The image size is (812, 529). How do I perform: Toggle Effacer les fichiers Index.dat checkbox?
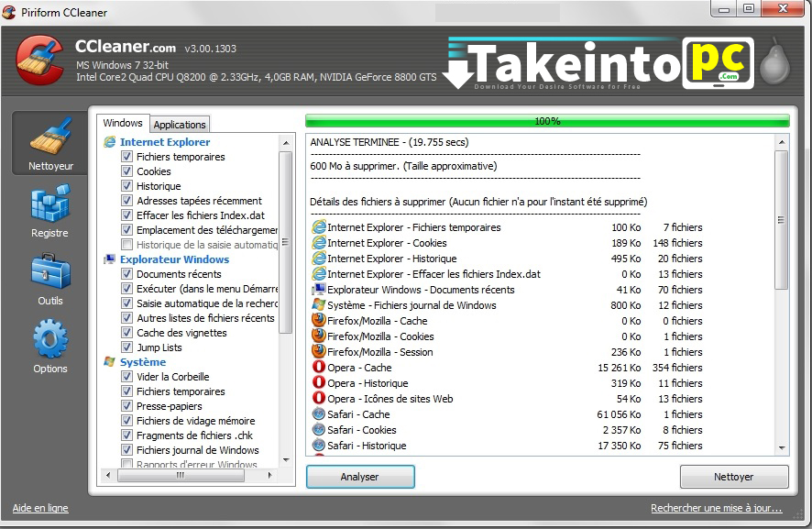click(x=126, y=215)
